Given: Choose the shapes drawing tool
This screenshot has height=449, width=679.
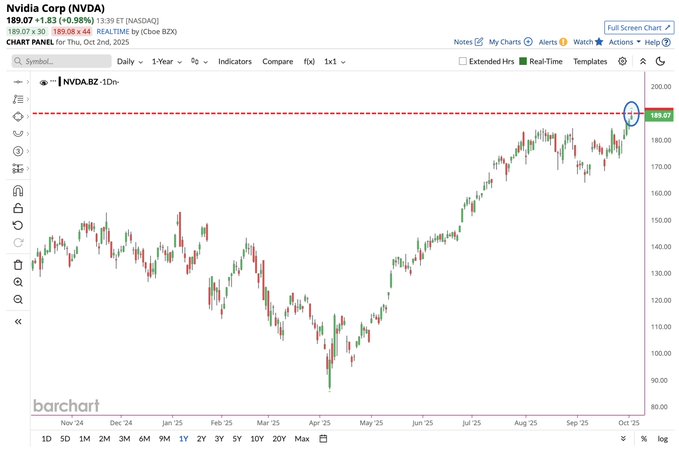Looking at the screenshot, I should [x=18, y=116].
